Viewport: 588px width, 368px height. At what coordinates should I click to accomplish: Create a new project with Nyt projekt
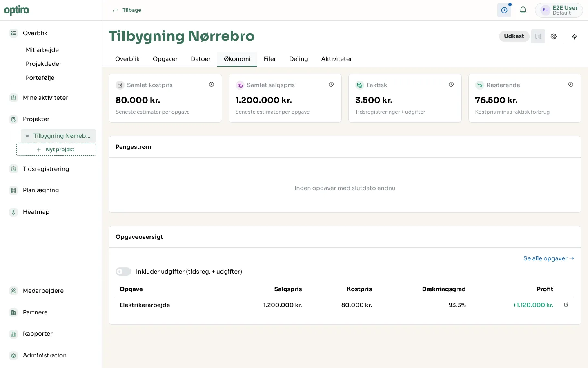click(56, 150)
